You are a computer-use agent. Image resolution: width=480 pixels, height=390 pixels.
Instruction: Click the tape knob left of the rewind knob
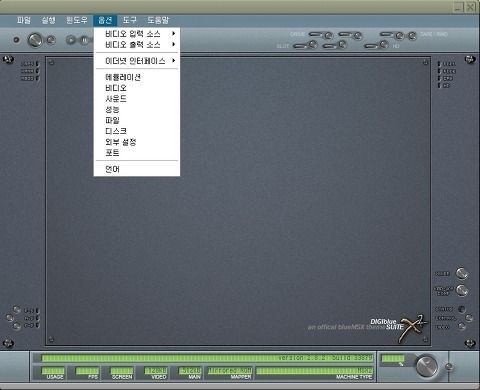(x=399, y=35)
